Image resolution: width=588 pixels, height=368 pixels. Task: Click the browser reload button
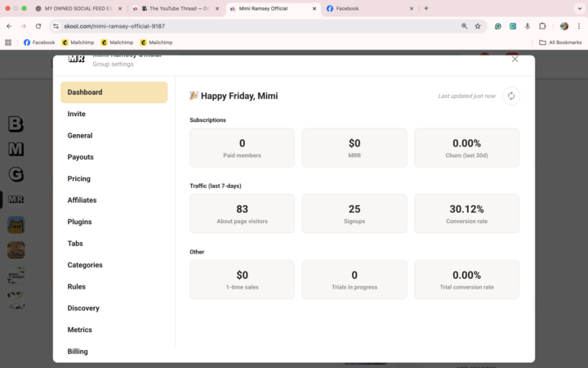click(38, 26)
